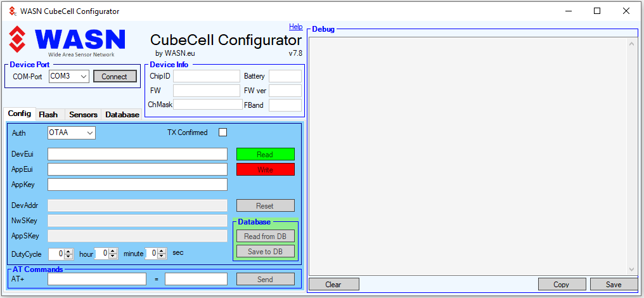Viewport: 644px width, 298px height.
Task: Toggle the TX Confirmed checkbox
Action: coord(222,133)
